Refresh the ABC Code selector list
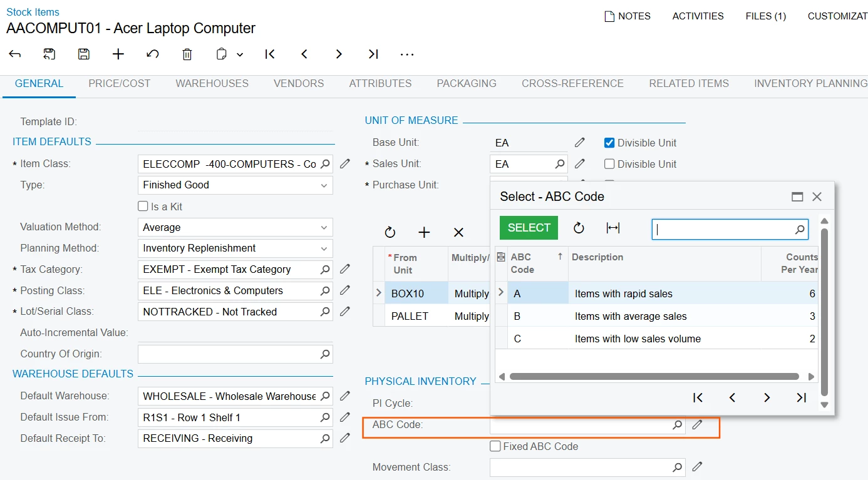The width and height of the screenshot is (868, 480). (579, 228)
